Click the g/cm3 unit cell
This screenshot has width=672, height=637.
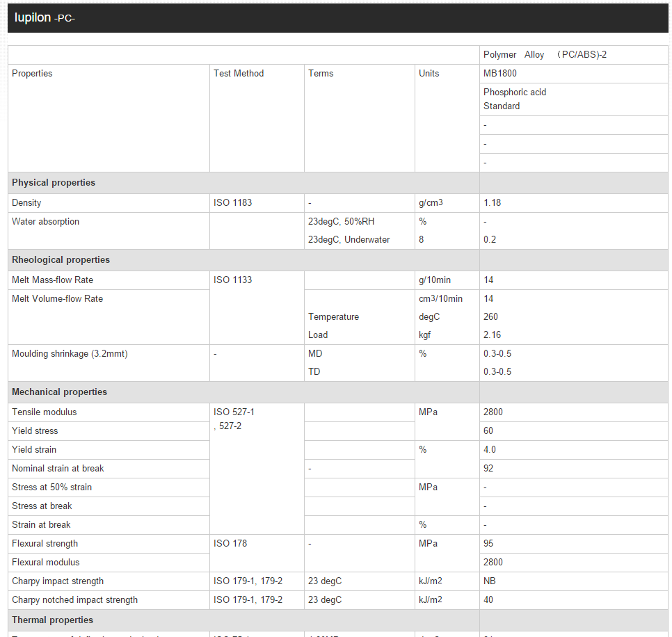(447, 203)
